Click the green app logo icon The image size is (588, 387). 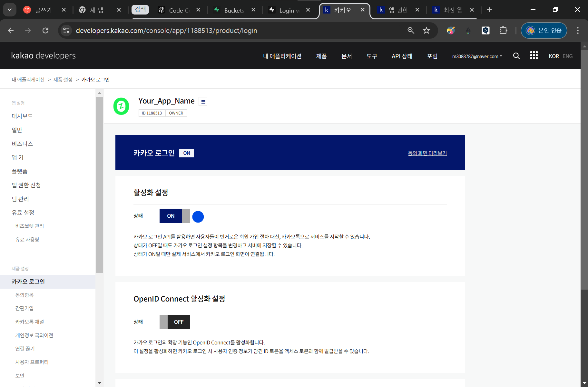pos(121,106)
